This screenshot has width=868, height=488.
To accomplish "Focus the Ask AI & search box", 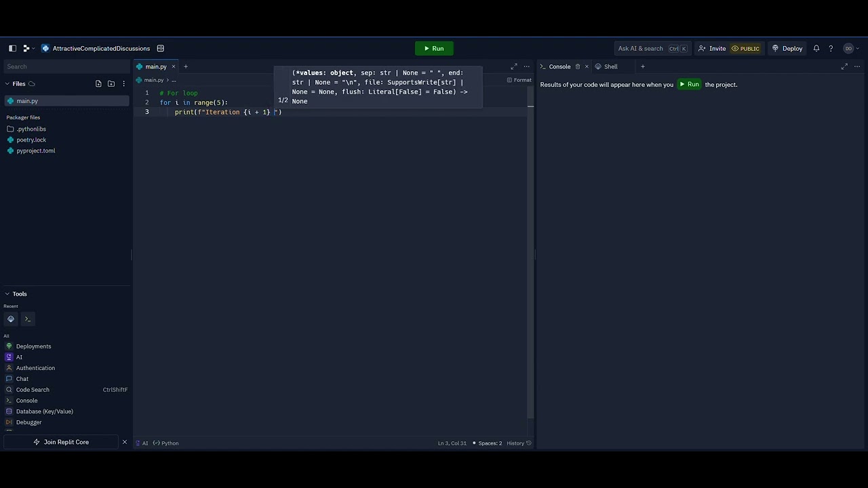I will pyautogui.click(x=652, y=48).
